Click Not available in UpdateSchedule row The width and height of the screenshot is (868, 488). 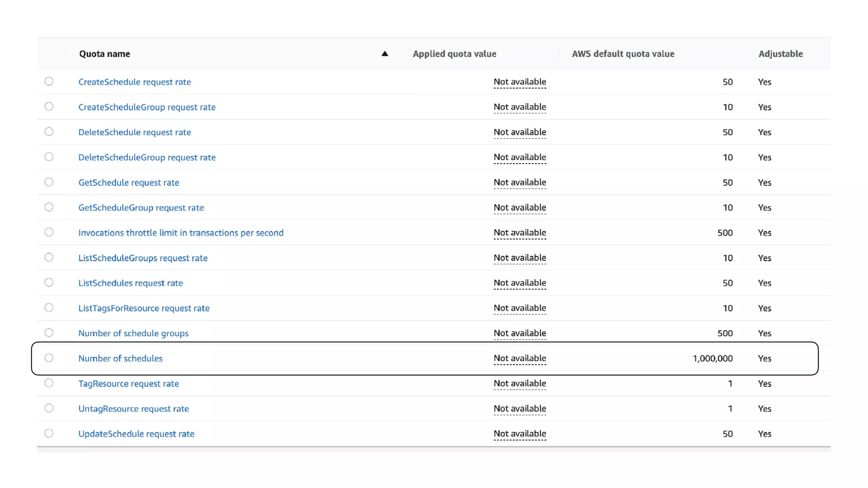point(520,434)
